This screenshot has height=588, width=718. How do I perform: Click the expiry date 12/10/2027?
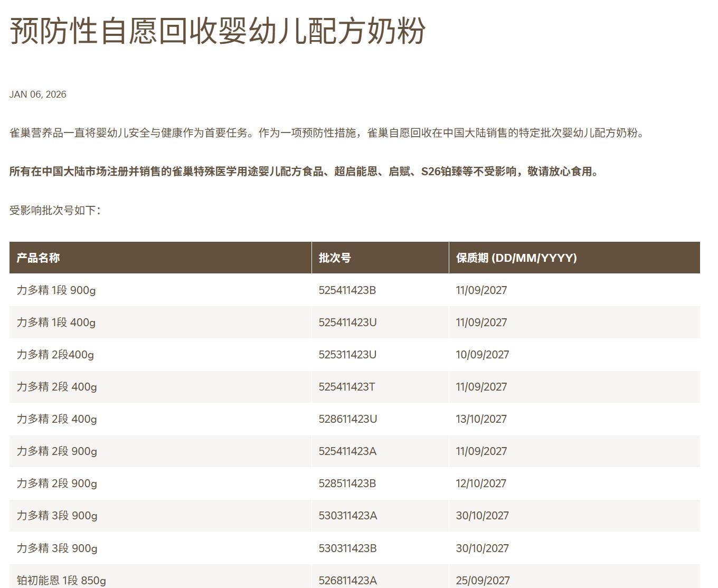[481, 483]
